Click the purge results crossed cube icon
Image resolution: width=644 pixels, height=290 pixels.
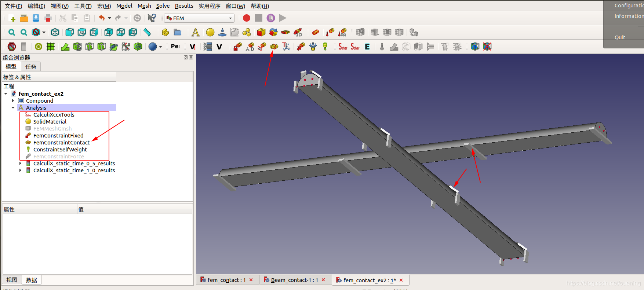pos(487,47)
